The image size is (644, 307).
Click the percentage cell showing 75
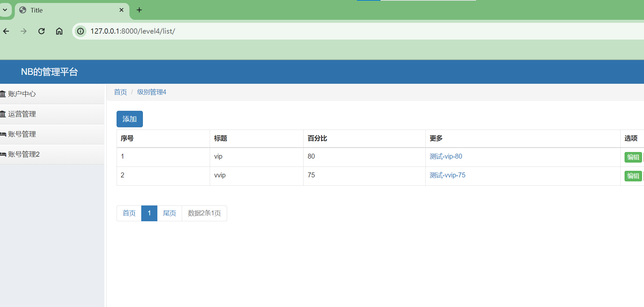click(364, 176)
